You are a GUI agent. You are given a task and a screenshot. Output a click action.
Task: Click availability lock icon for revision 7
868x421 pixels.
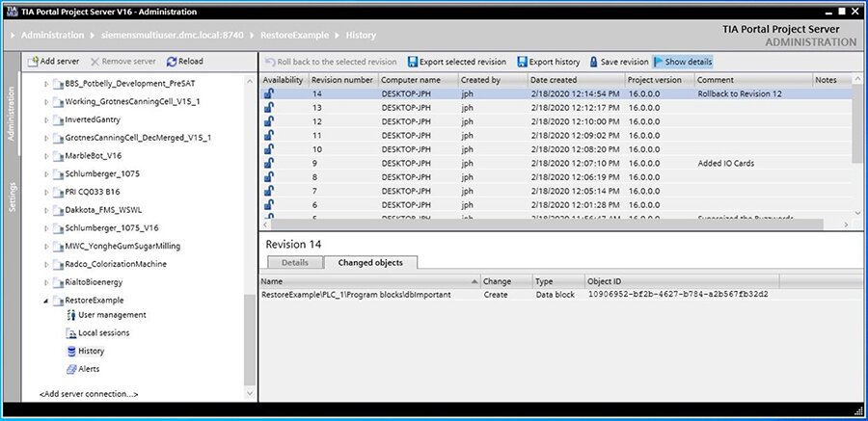[x=268, y=191]
